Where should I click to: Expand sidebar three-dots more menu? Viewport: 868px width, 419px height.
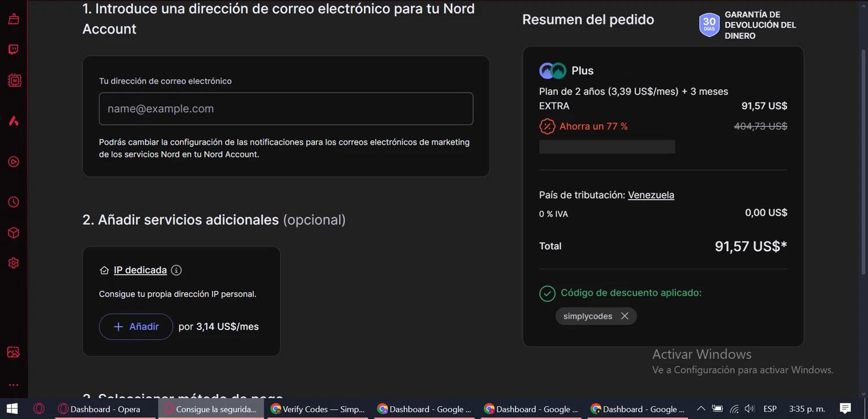click(x=13, y=385)
